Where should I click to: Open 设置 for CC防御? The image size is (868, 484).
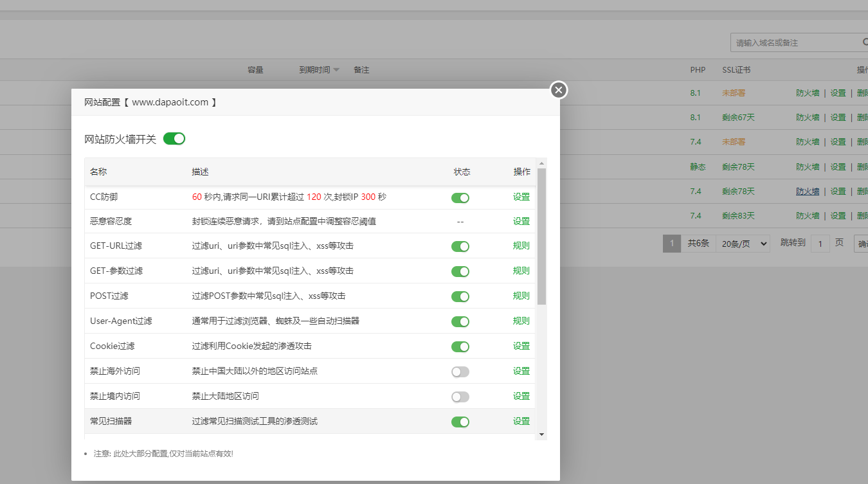coord(521,197)
